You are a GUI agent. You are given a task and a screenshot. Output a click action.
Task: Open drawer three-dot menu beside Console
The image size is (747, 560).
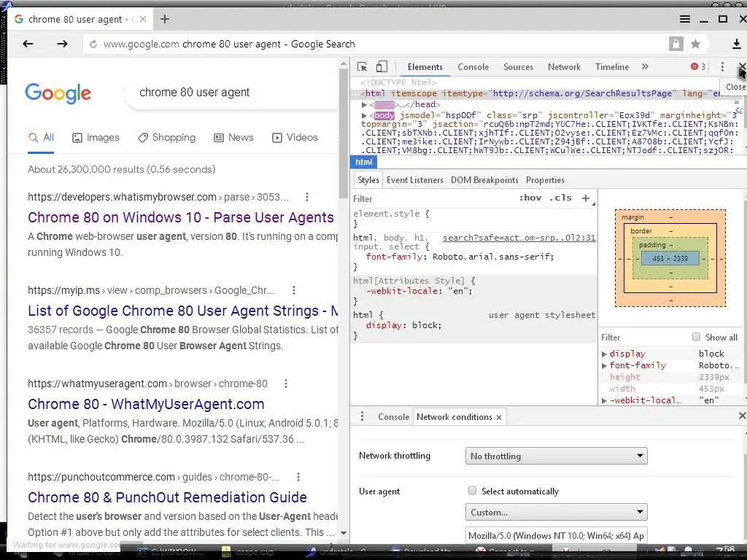point(362,416)
